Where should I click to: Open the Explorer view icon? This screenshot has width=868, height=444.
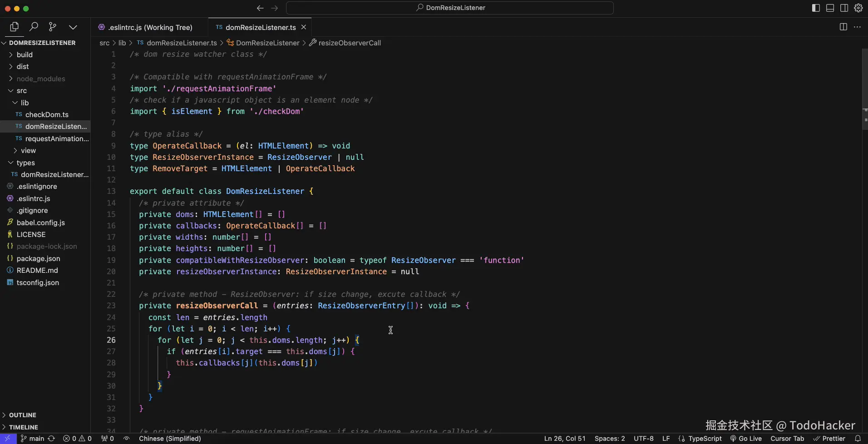pyautogui.click(x=14, y=27)
